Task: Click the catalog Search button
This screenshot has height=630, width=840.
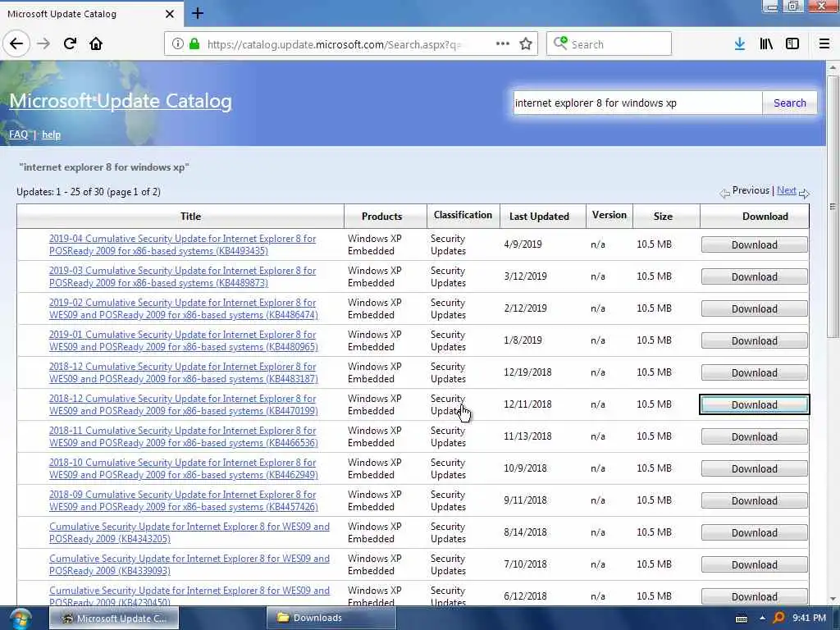Action: (789, 103)
